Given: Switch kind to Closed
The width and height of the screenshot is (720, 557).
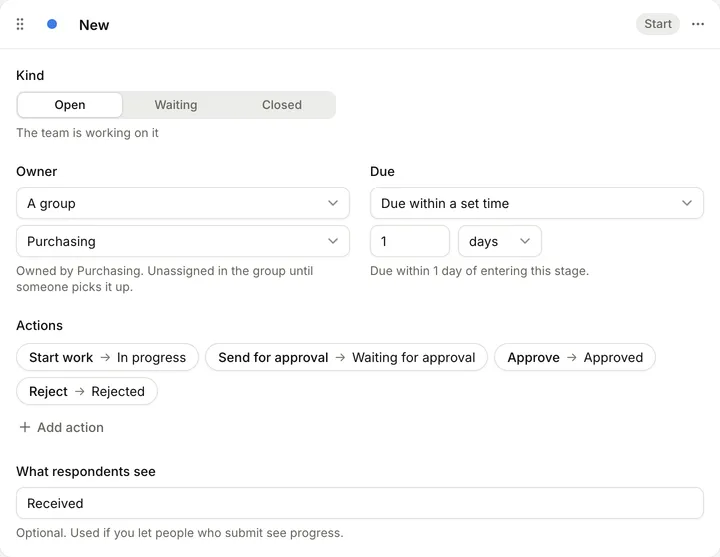Looking at the screenshot, I should 281,105.
